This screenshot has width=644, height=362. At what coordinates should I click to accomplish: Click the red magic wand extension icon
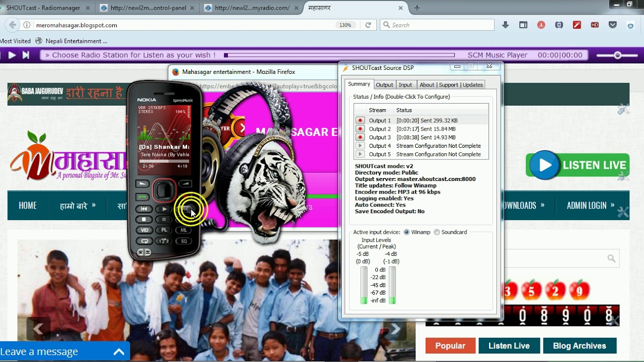coord(577,25)
